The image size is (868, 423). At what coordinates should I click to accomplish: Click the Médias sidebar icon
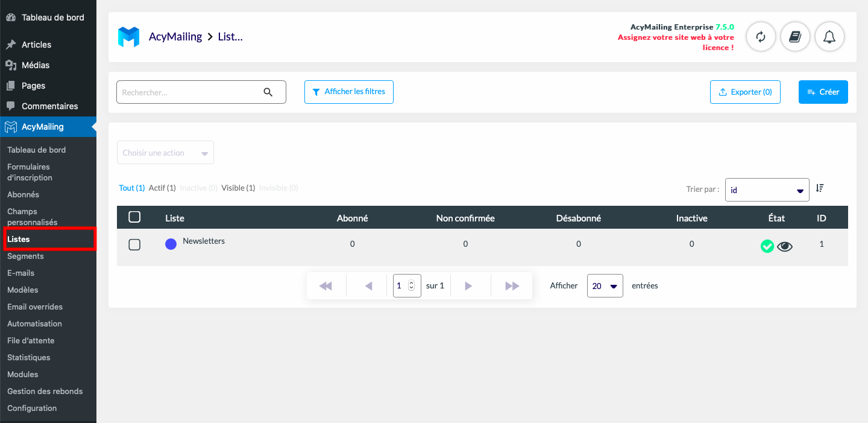tap(11, 65)
